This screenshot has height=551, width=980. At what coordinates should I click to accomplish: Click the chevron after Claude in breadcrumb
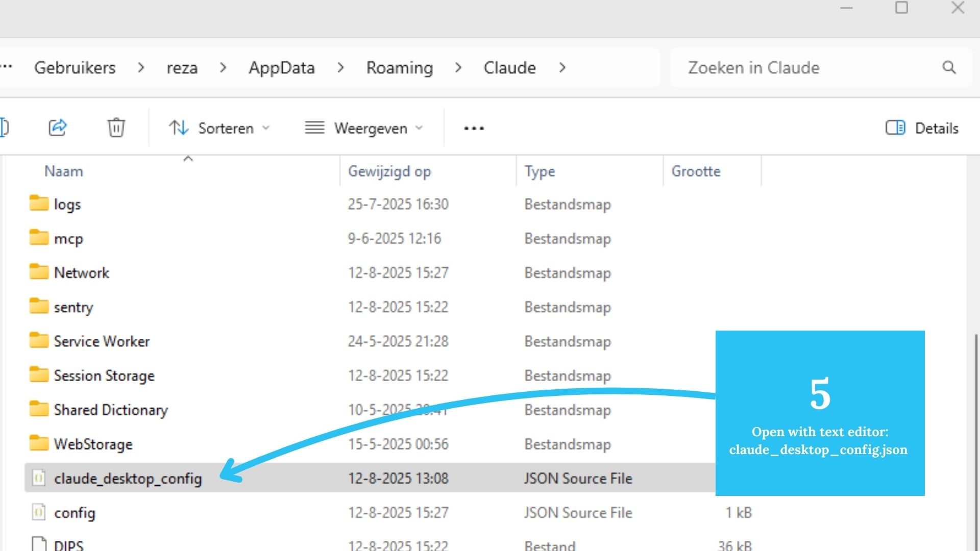(562, 67)
